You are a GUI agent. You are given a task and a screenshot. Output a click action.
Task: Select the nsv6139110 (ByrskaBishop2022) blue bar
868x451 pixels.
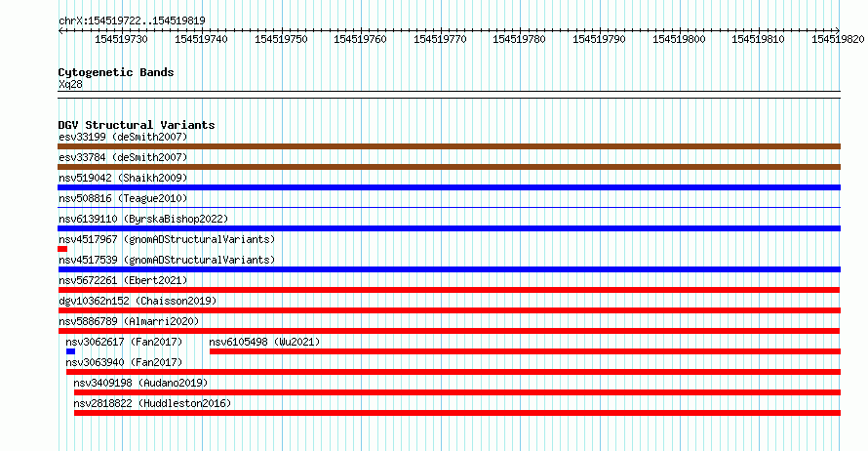tap(449, 228)
